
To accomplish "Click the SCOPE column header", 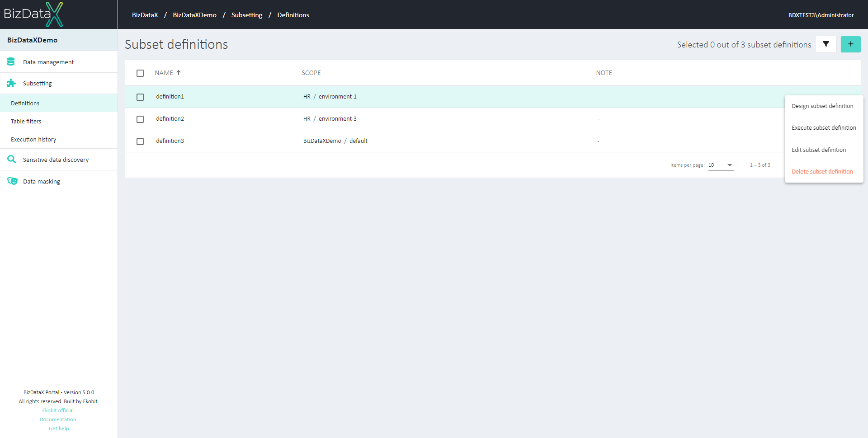I will 311,73.
